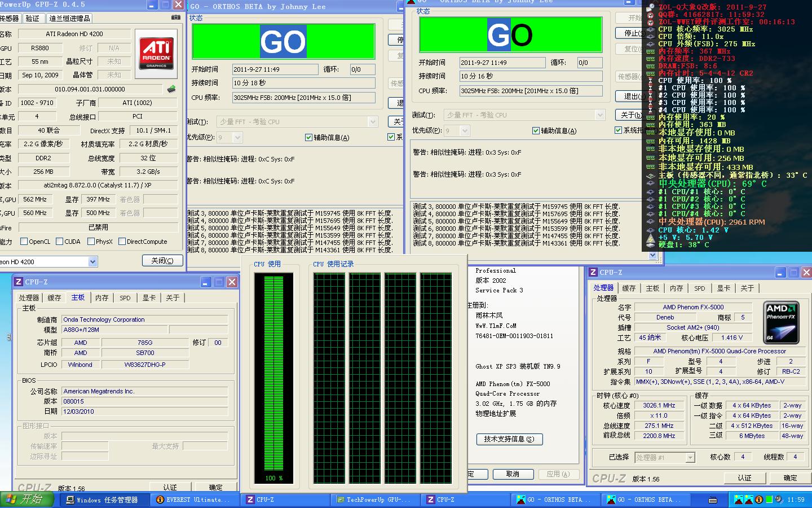
Task: Click the AMD Phenom FX processor logo
Action: (781, 323)
